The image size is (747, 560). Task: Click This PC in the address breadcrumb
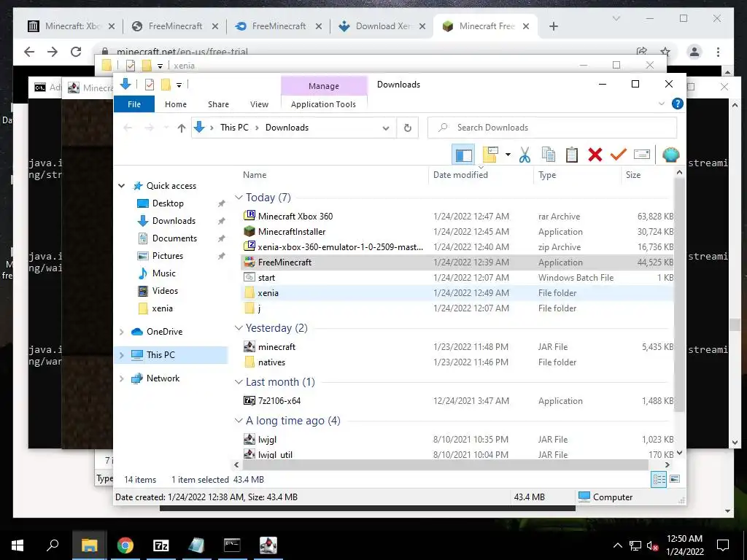click(x=234, y=128)
